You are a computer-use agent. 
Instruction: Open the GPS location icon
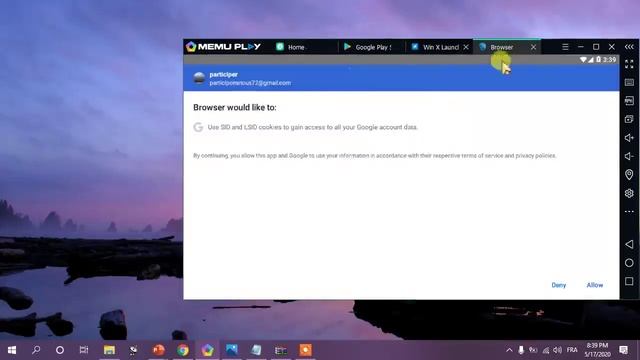click(629, 175)
